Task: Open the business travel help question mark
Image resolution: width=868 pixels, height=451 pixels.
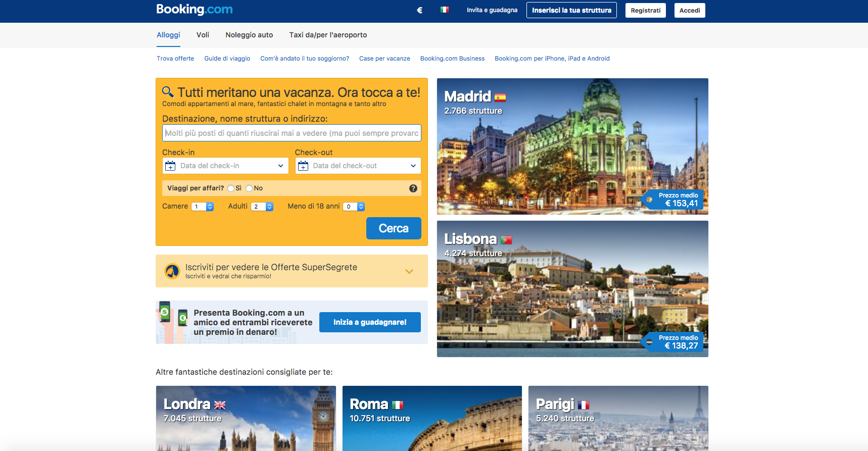Action: point(413,188)
